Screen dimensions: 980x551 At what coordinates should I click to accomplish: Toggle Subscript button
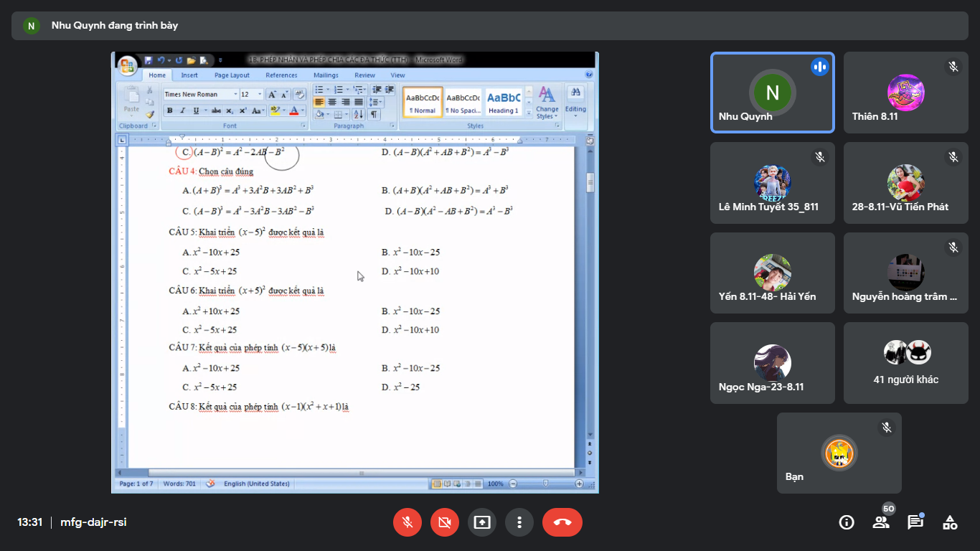pos(229,110)
